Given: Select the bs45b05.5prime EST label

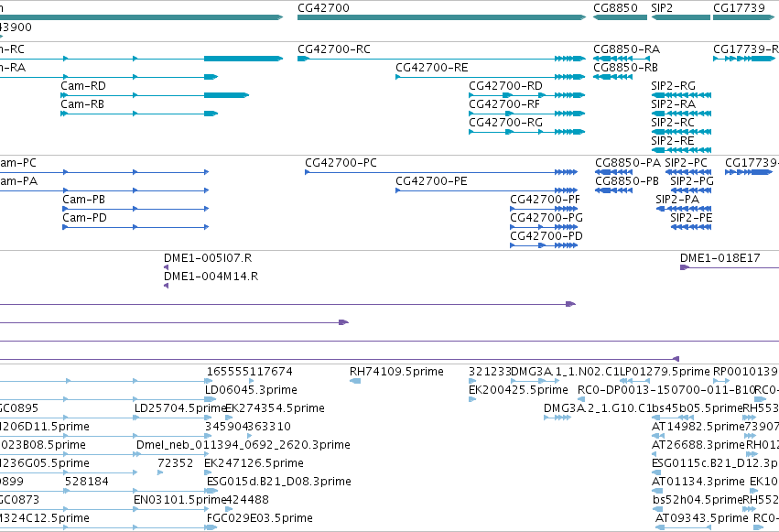Looking at the screenshot, I should 697,408.
